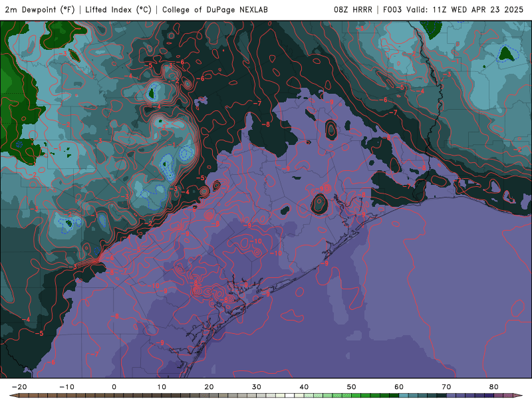Click the 70 label on the color scale
Viewport: 532px width, 399px height.
pyautogui.click(x=446, y=387)
